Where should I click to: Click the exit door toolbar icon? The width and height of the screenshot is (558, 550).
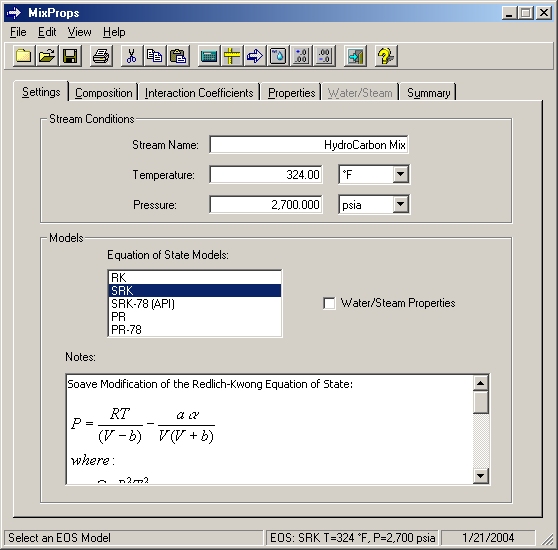click(355, 56)
